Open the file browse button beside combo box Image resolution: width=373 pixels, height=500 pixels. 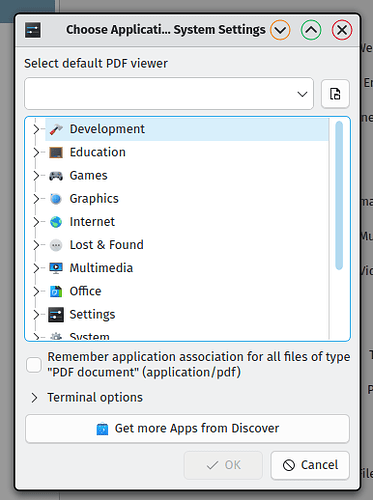pos(335,94)
